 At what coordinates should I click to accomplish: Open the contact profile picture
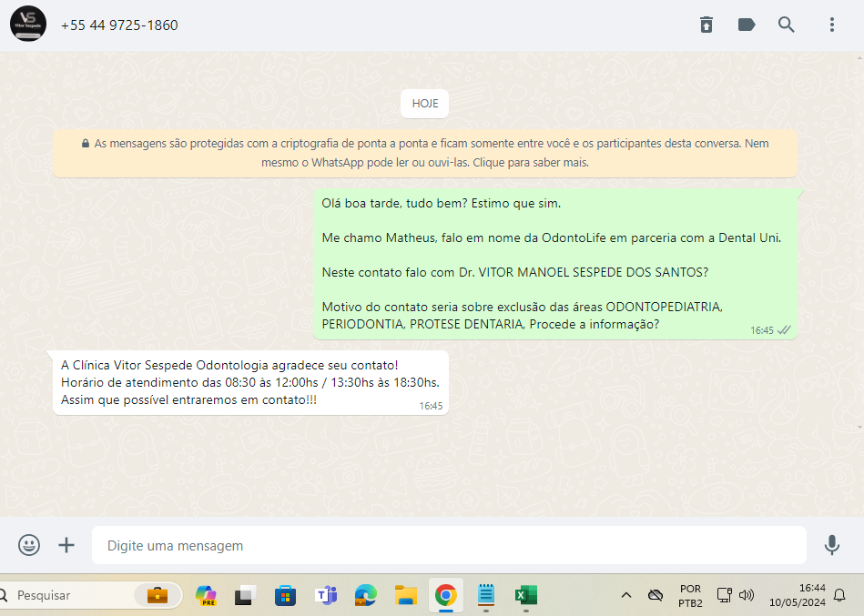pos(28,24)
